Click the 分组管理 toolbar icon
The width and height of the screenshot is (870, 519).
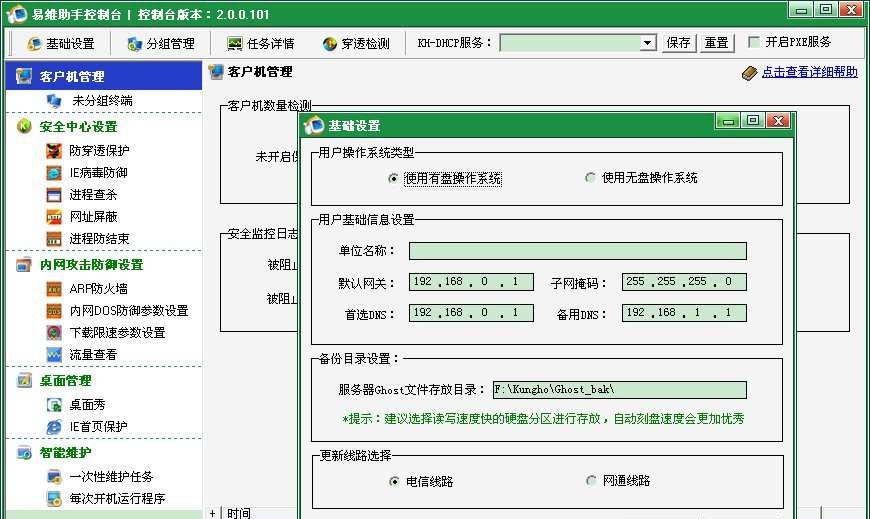pos(134,44)
